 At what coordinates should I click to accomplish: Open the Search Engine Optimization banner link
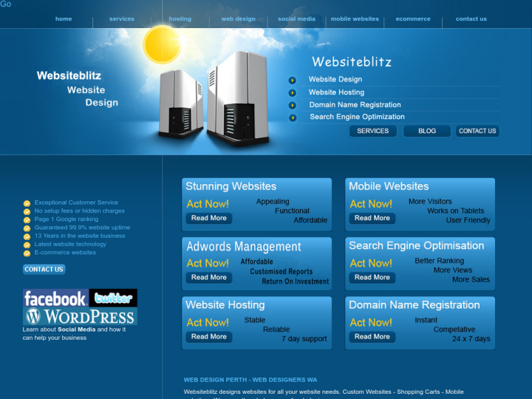pos(357,117)
